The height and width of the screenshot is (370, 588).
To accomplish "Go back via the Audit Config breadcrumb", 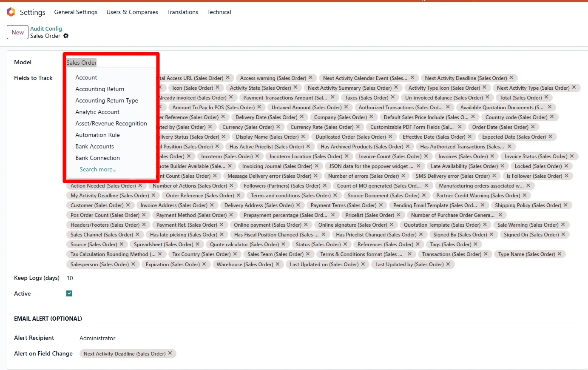I will point(46,28).
